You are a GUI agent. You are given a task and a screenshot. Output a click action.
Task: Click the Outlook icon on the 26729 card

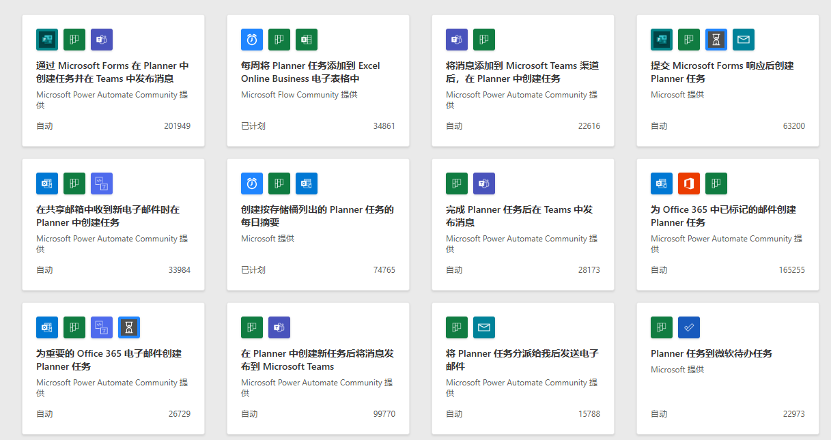(47, 327)
